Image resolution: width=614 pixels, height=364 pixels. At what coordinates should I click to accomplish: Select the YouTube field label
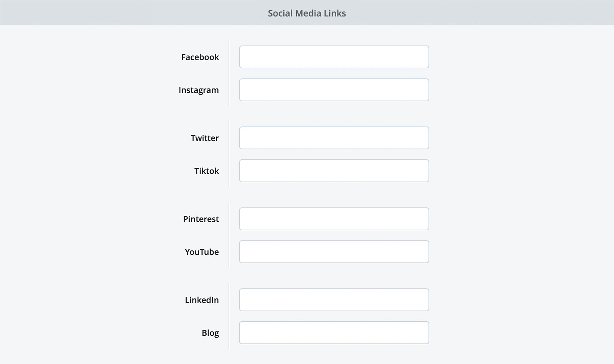coord(201,252)
